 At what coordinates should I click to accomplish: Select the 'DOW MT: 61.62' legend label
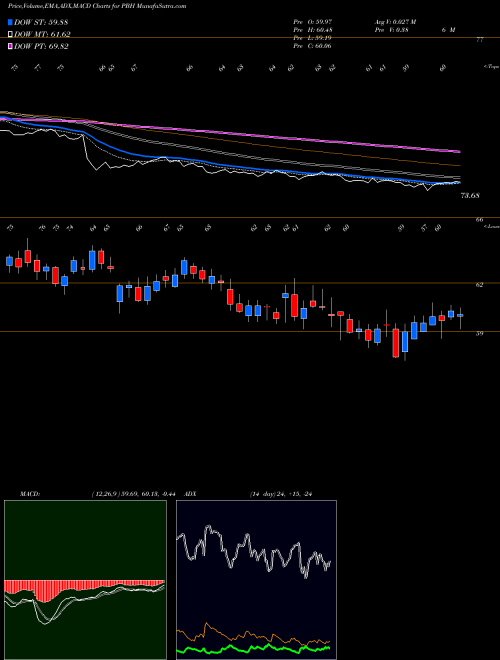(42, 35)
